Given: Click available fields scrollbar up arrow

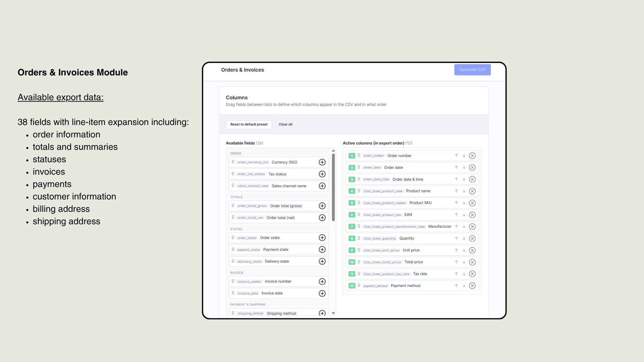Looking at the screenshot, I should coord(333,150).
